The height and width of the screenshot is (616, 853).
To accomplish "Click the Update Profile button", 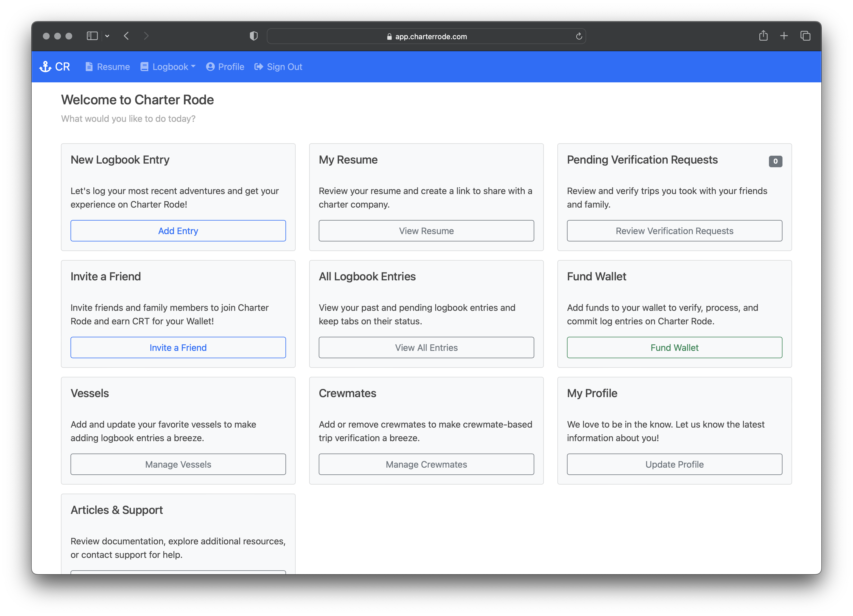I will 674,464.
